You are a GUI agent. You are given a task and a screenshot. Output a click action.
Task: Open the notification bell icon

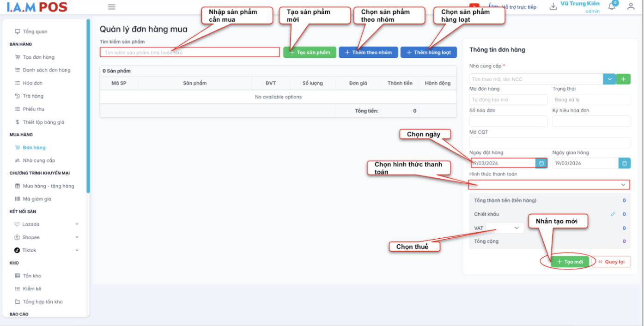pos(612,6)
